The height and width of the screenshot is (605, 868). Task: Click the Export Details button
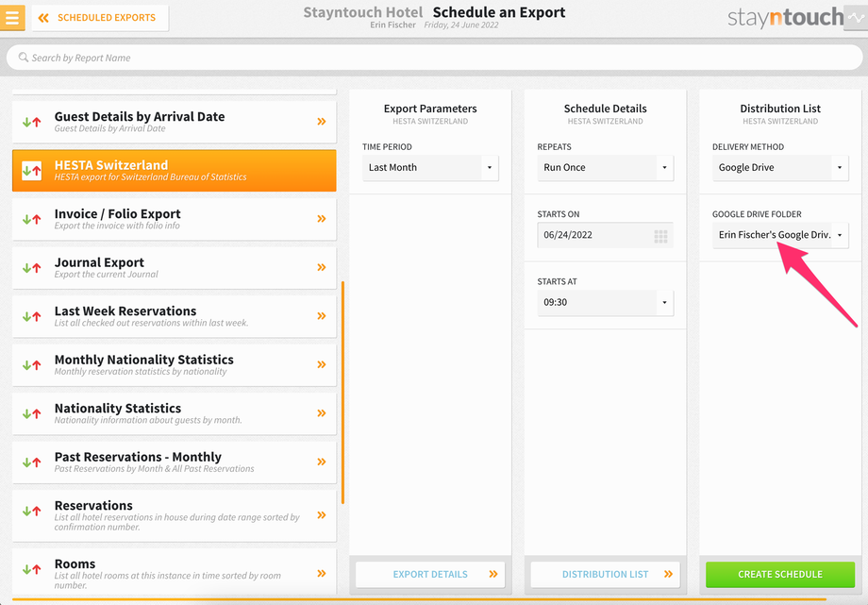(430, 575)
